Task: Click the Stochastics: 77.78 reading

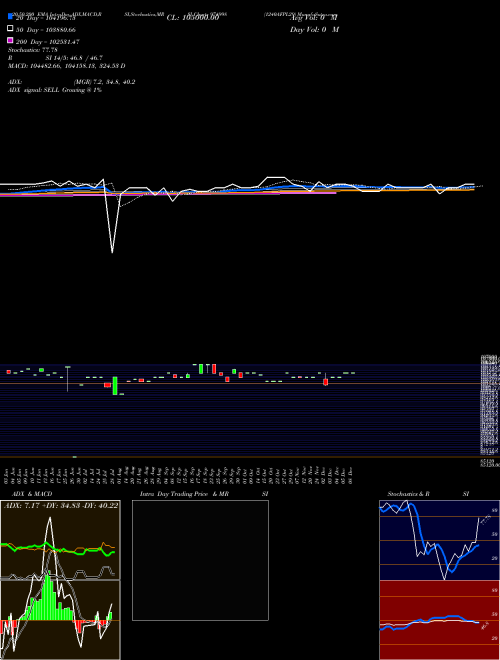Action: (33, 50)
